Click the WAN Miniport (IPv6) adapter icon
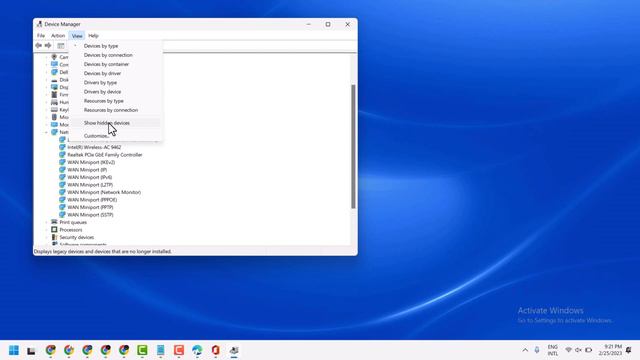 point(62,177)
